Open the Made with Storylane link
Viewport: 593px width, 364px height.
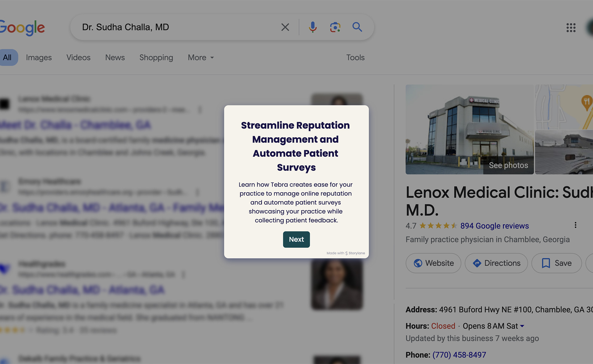(x=346, y=253)
